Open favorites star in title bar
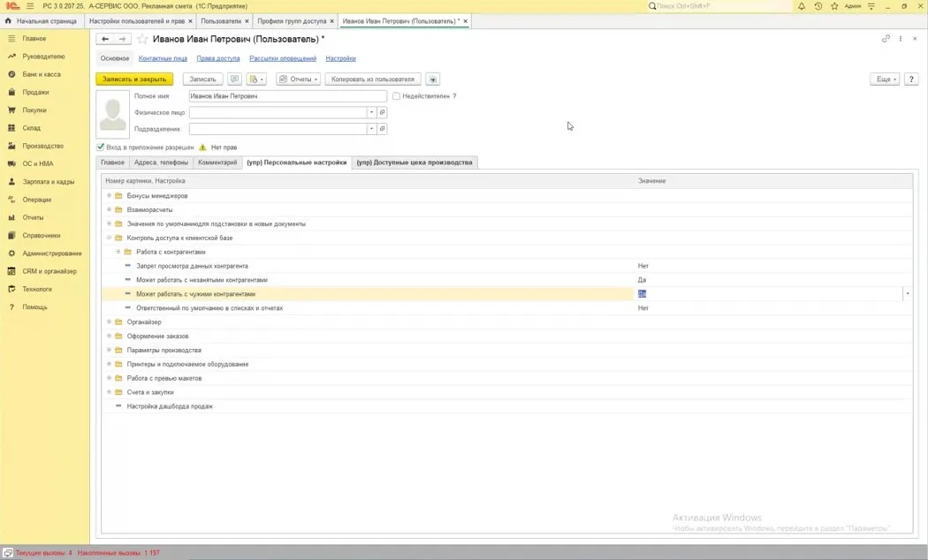Image resolution: width=928 pixels, height=560 pixels. pos(834,6)
